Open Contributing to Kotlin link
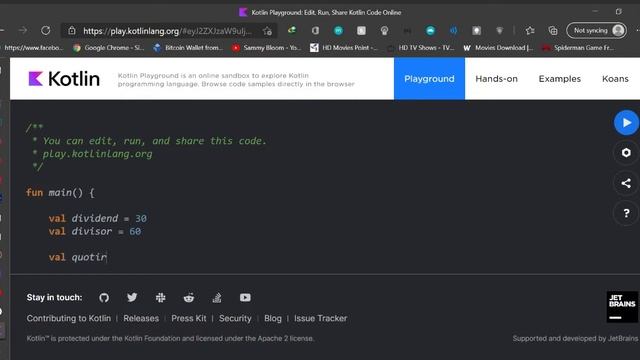Viewport: 640px width, 360px height. (x=69, y=318)
